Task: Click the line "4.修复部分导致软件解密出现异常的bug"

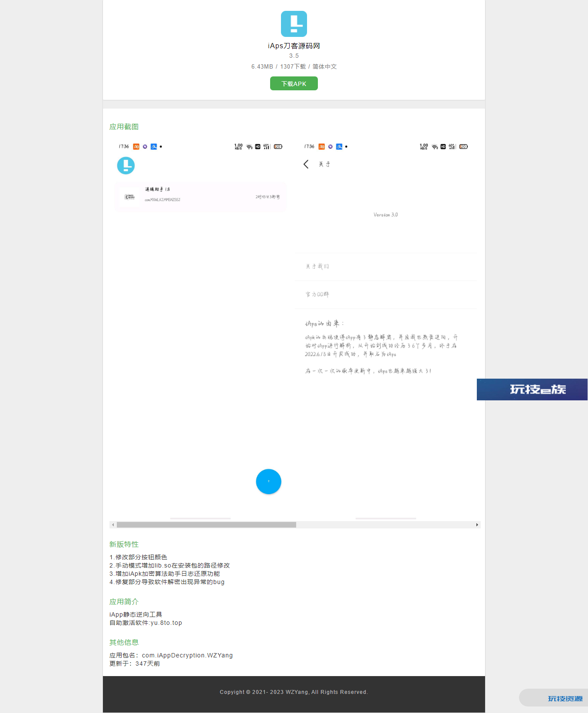Action: tap(167, 582)
